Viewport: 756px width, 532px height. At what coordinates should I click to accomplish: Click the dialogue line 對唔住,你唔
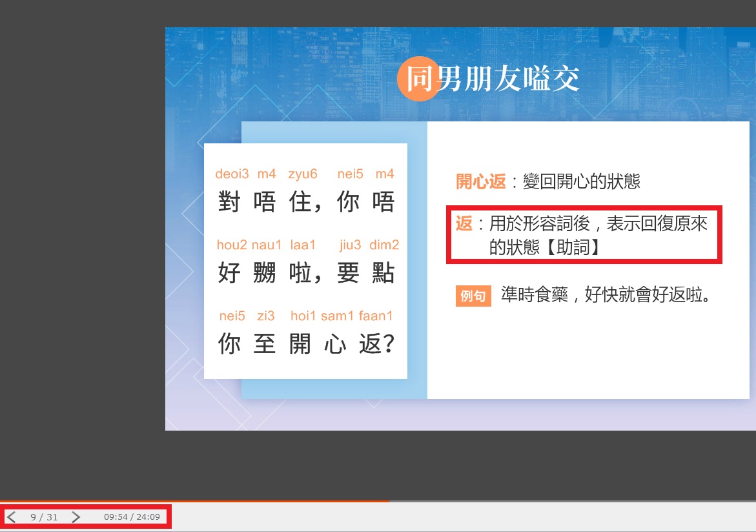pyautogui.click(x=306, y=203)
